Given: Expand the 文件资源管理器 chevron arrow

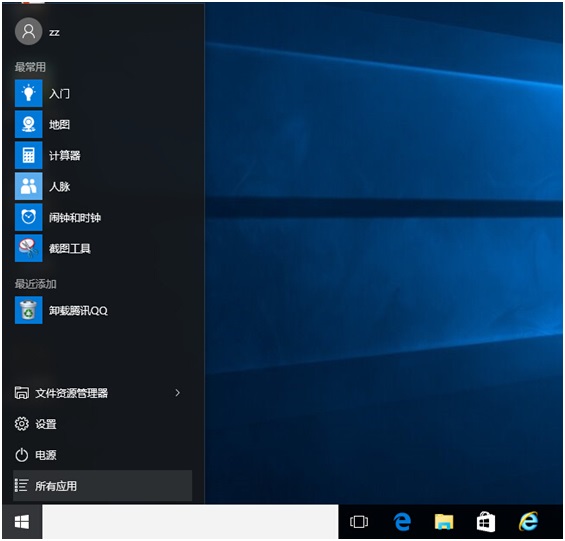Looking at the screenshot, I should pos(177,393).
